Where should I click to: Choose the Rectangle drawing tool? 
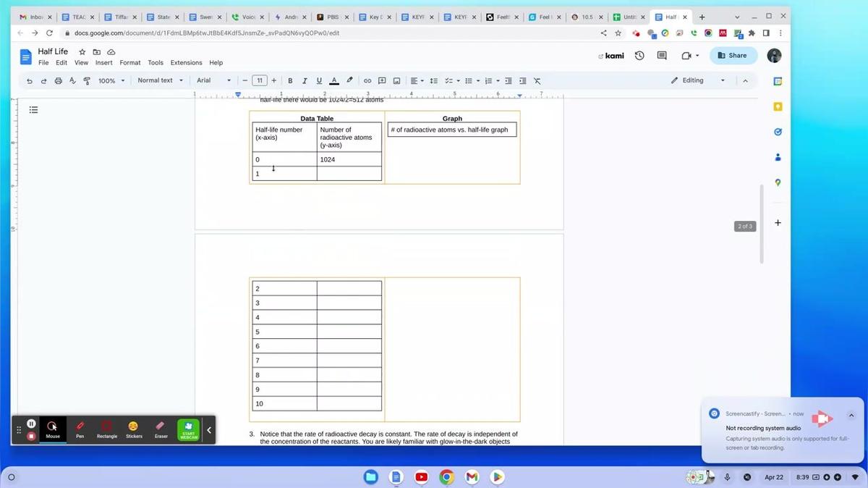coord(107,429)
